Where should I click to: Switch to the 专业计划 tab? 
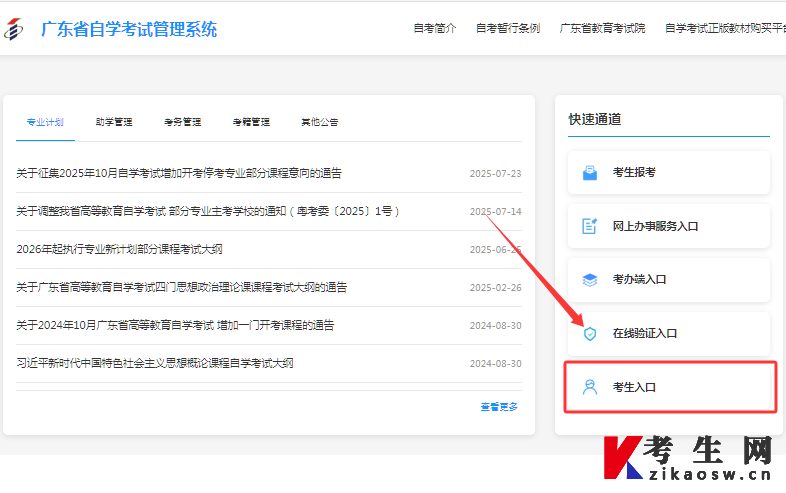click(45, 122)
